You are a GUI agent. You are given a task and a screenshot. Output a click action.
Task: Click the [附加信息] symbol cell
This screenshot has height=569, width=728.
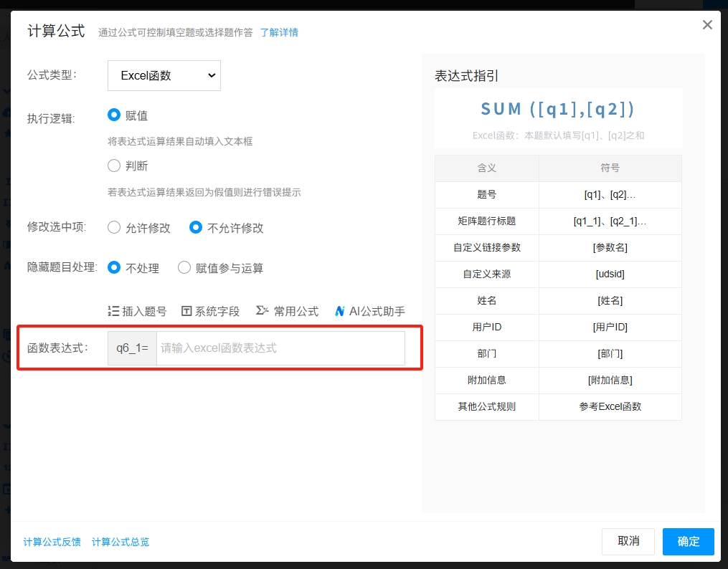pos(610,380)
